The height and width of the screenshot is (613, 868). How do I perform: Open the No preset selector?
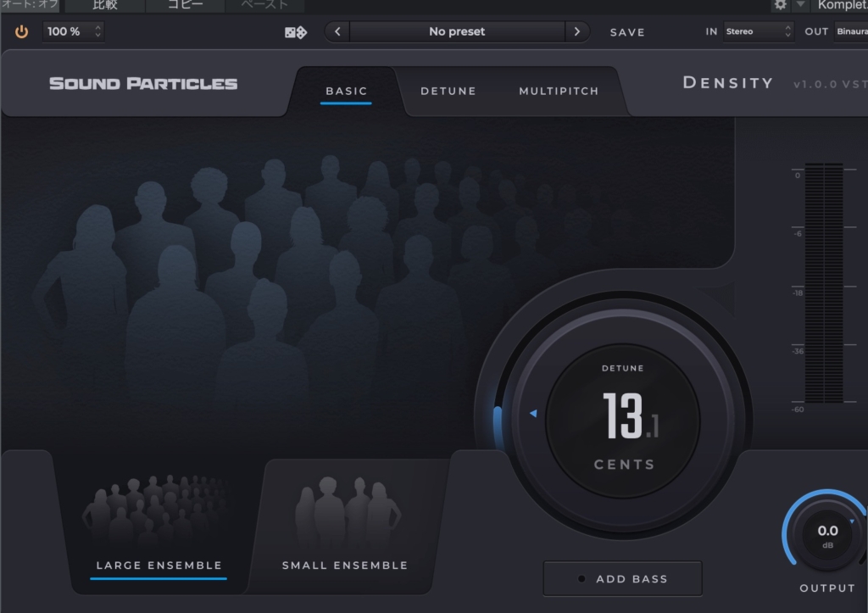tap(457, 32)
